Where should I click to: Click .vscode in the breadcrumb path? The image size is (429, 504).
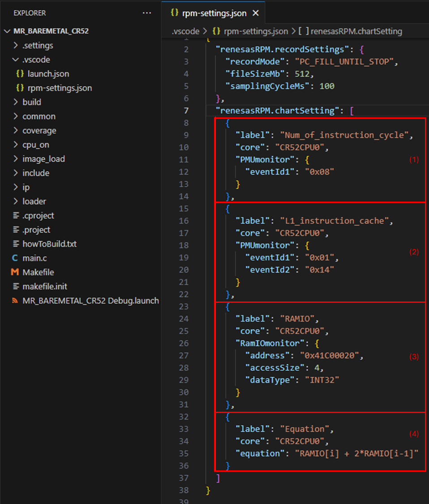tap(186, 31)
